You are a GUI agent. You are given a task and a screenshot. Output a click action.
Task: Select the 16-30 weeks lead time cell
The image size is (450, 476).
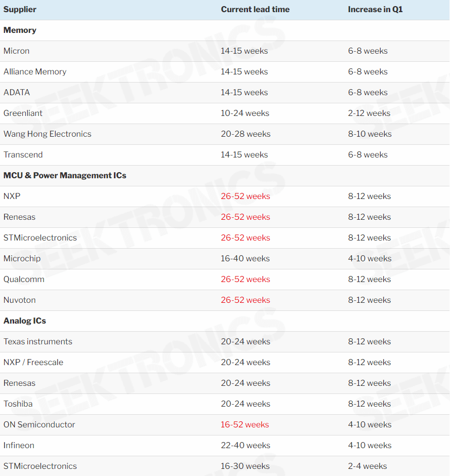(245, 466)
